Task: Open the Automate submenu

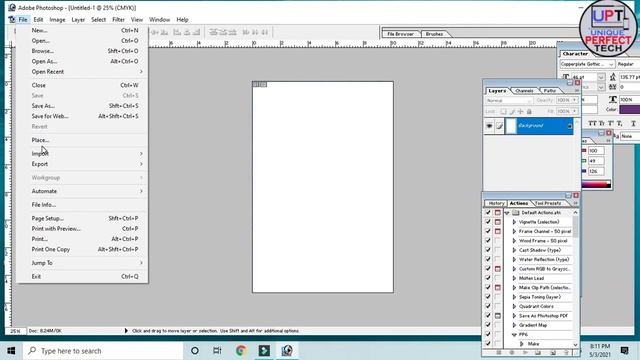Action: 82,191
